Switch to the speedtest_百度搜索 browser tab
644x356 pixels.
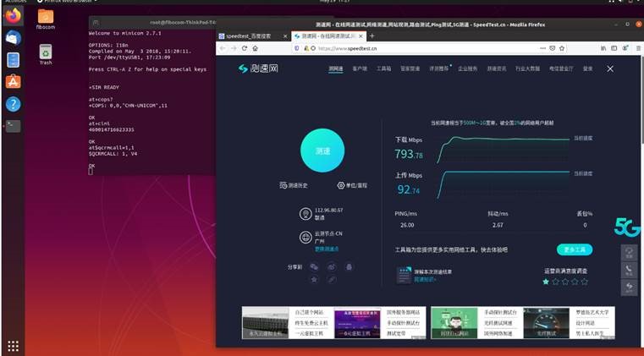tap(250, 36)
